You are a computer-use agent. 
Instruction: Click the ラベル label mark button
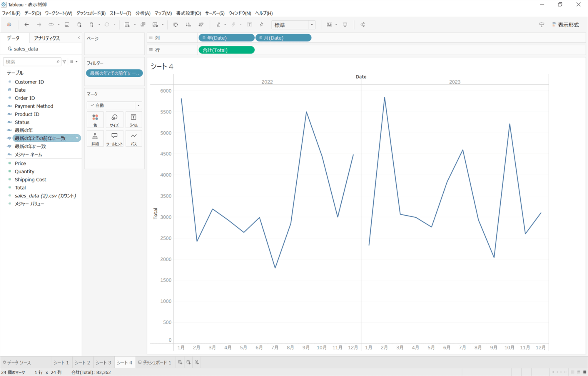point(134,120)
